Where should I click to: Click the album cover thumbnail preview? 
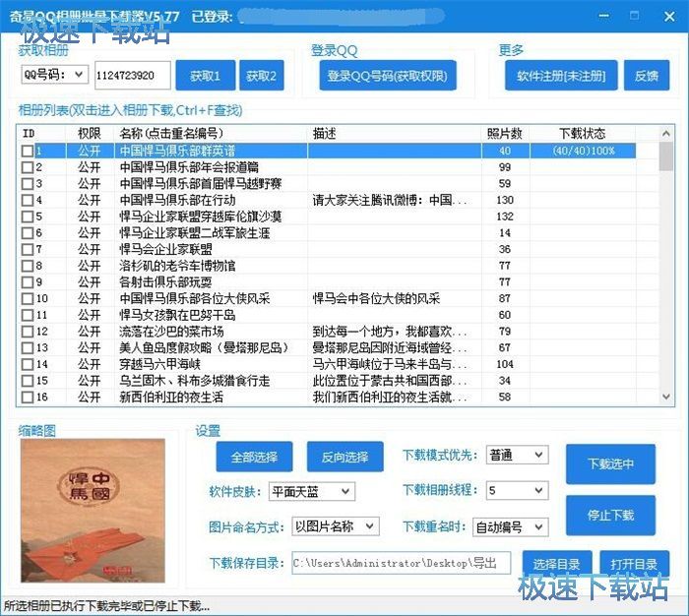pyautogui.click(x=93, y=511)
